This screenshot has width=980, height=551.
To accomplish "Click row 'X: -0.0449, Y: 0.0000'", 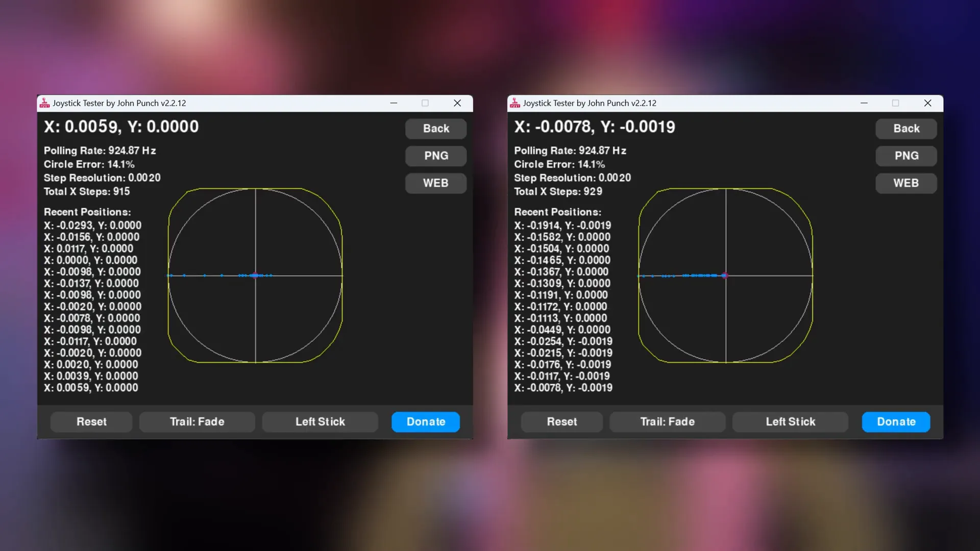I will tap(562, 330).
